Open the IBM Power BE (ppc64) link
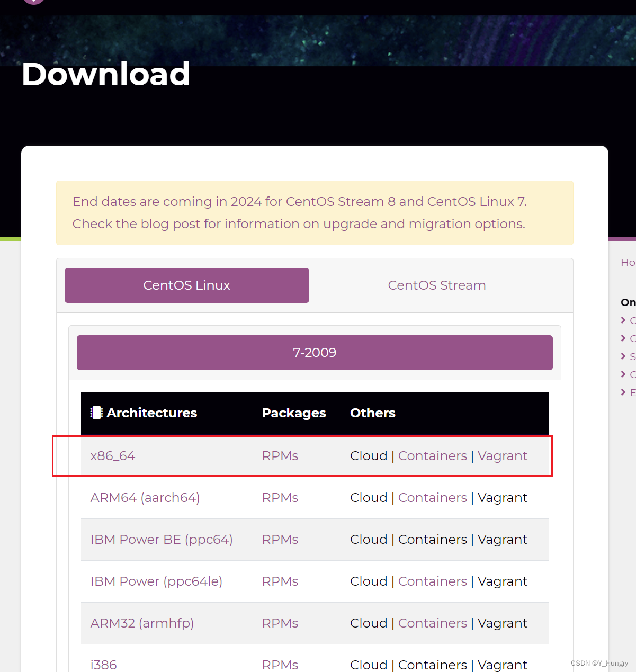Image resolution: width=636 pixels, height=672 pixels. tap(162, 540)
